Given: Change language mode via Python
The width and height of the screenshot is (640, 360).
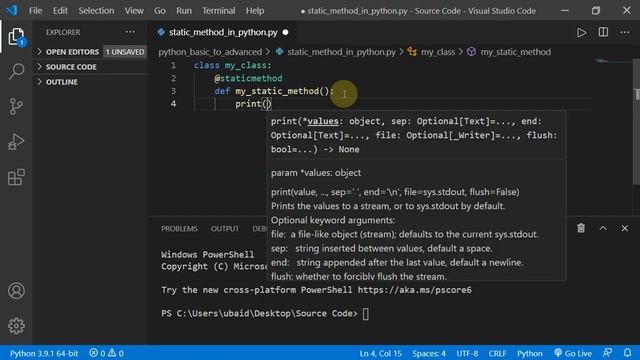Looking at the screenshot, I should click(530, 353).
